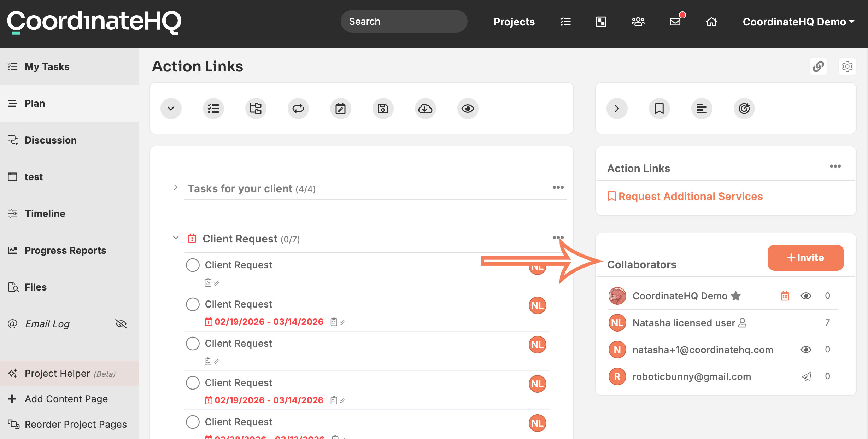Open the dashboard board icon in header
This screenshot has width=868, height=439.
(601, 22)
